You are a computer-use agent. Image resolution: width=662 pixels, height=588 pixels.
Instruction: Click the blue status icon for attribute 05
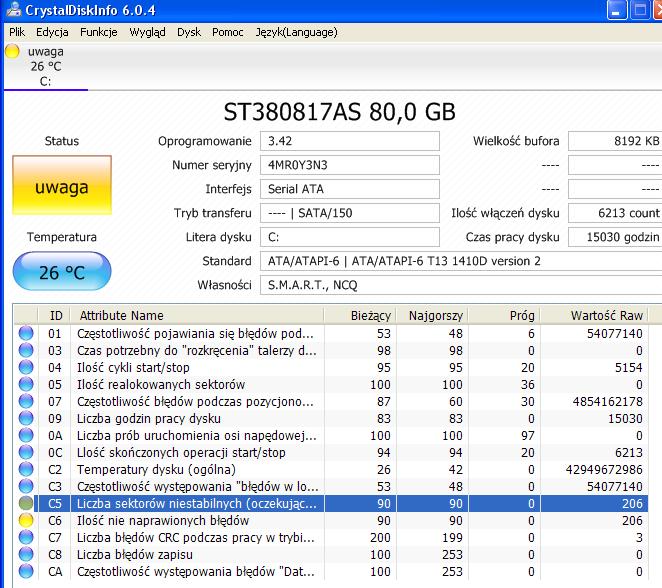[x=26, y=384]
